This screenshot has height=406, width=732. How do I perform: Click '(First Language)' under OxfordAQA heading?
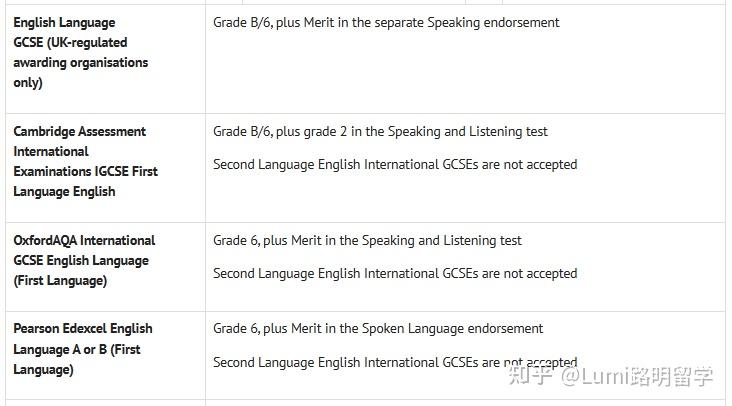pyautogui.click(x=60, y=281)
